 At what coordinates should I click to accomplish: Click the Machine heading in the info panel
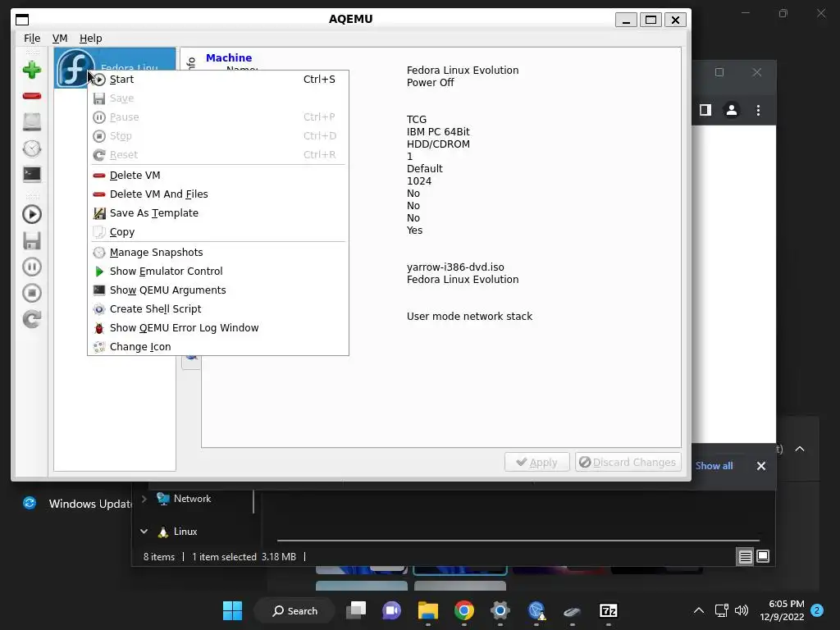point(229,58)
